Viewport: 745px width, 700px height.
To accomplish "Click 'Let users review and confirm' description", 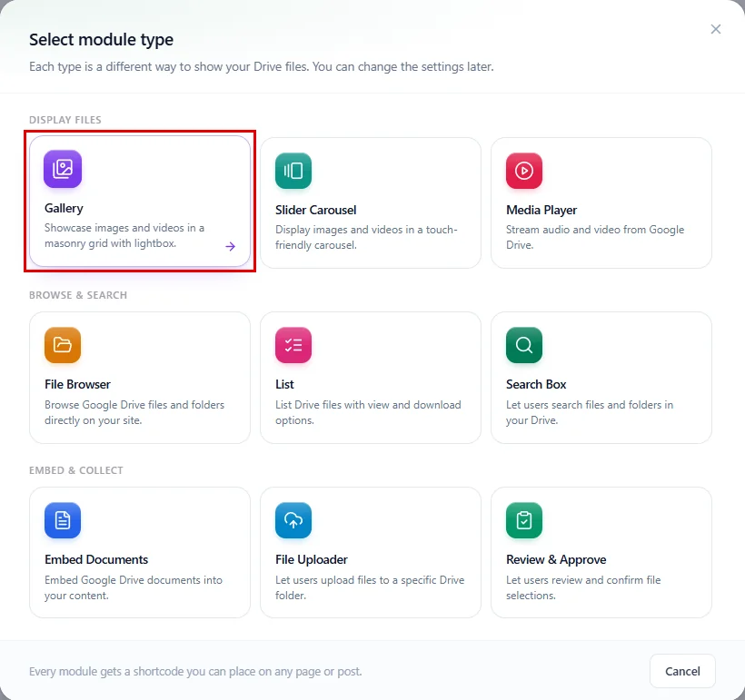I will [x=583, y=587].
